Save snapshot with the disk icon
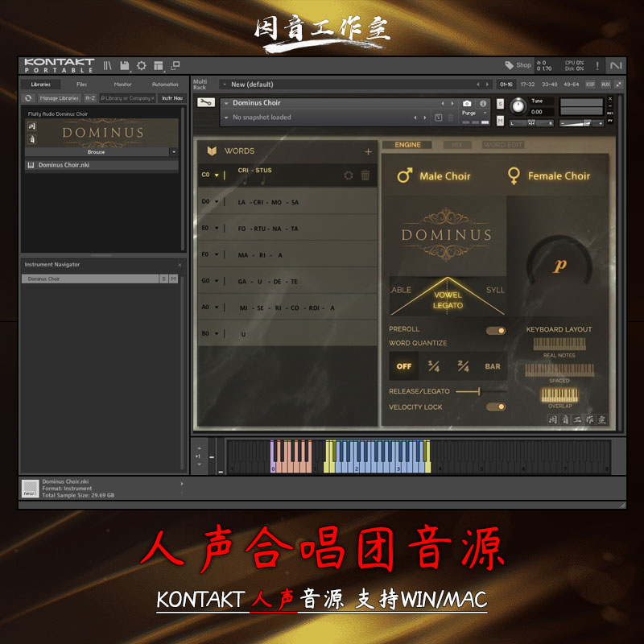The width and height of the screenshot is (644, 644). click(438, 118)
